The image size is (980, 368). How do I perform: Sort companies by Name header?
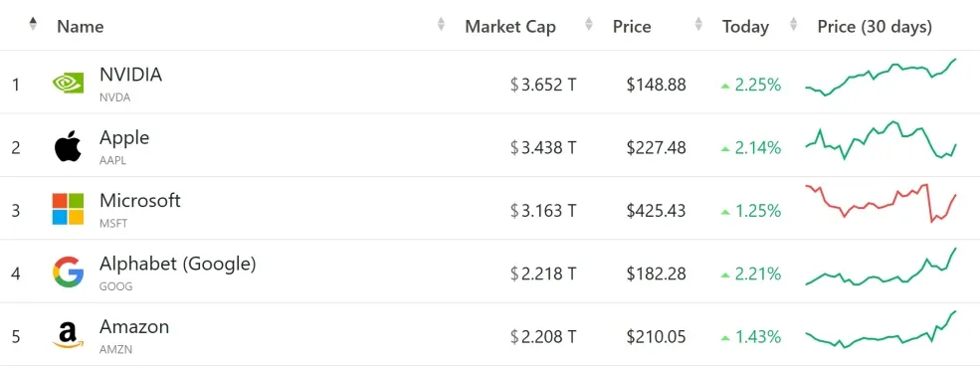80,27
